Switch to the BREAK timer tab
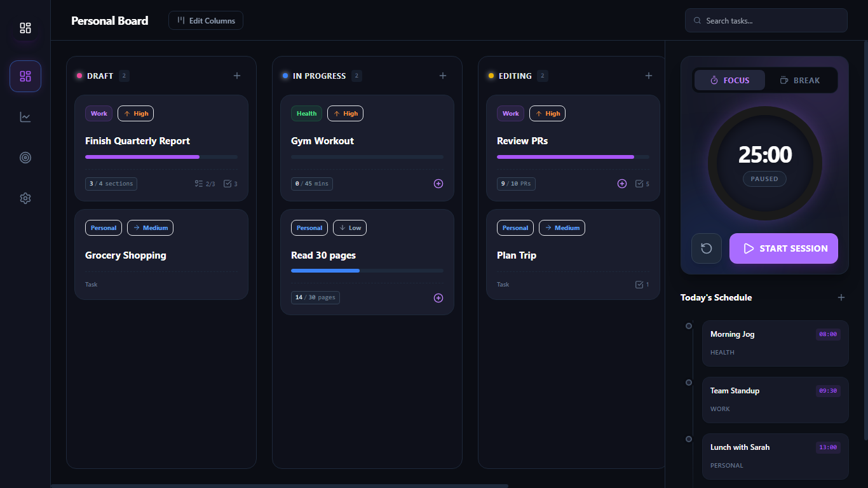868x488 pixels. [800, 80]
